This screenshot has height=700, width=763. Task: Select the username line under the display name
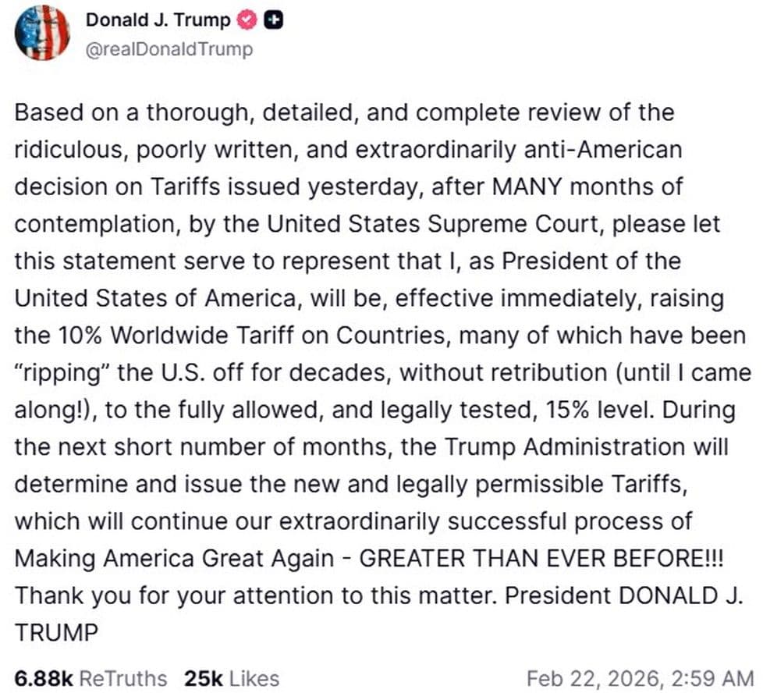(x=169, y=48)
